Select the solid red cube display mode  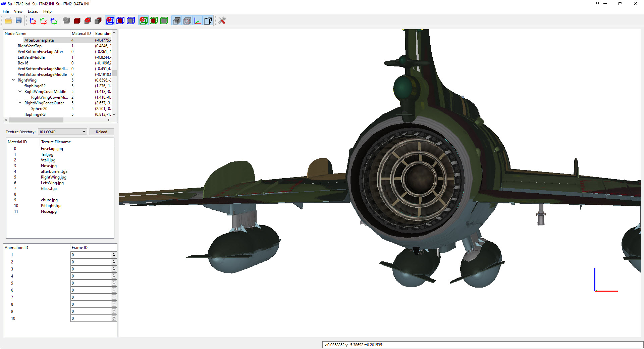click(x=77, y=21)
